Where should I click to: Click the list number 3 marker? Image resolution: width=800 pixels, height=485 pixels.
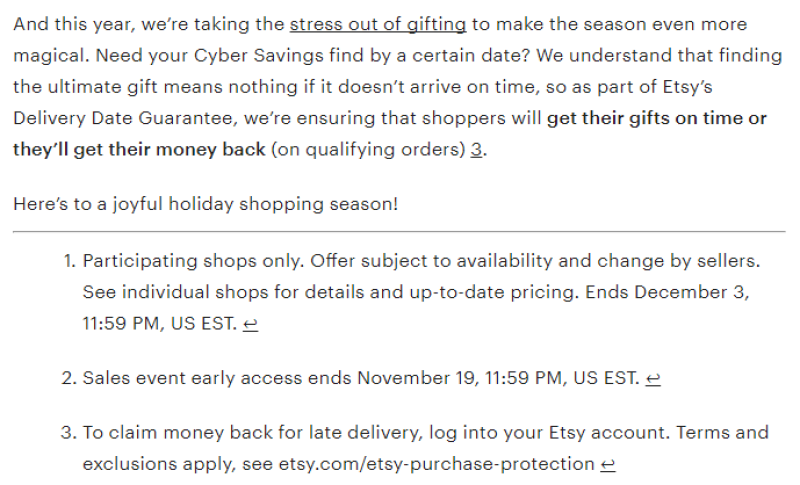coord(68,432)
